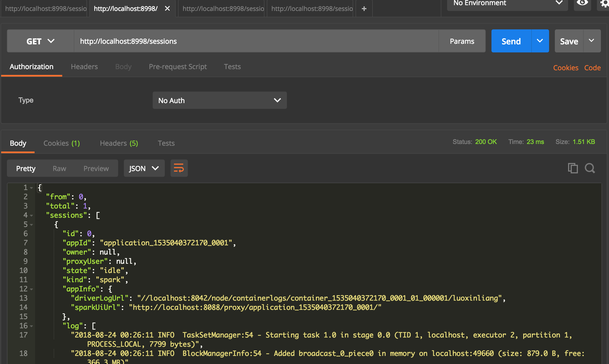Screen dimensions: 609x364
Task: Collapse the sessions array at line 4
Action: point(31,215)
